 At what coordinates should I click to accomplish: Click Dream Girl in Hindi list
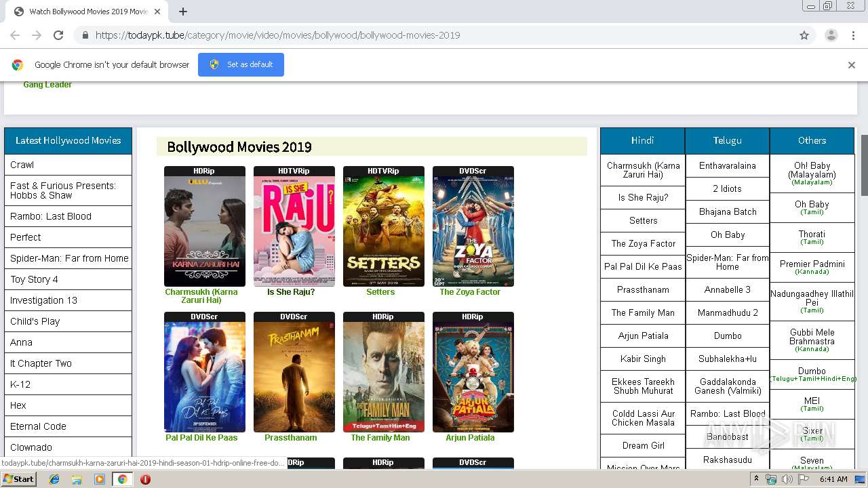pos(643,445)
